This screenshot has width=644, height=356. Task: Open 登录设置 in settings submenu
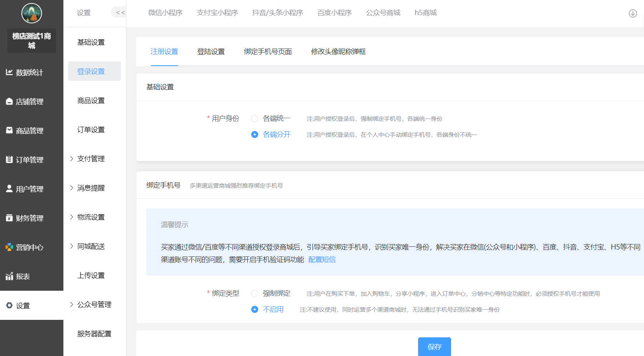click(x=94, y=71)
